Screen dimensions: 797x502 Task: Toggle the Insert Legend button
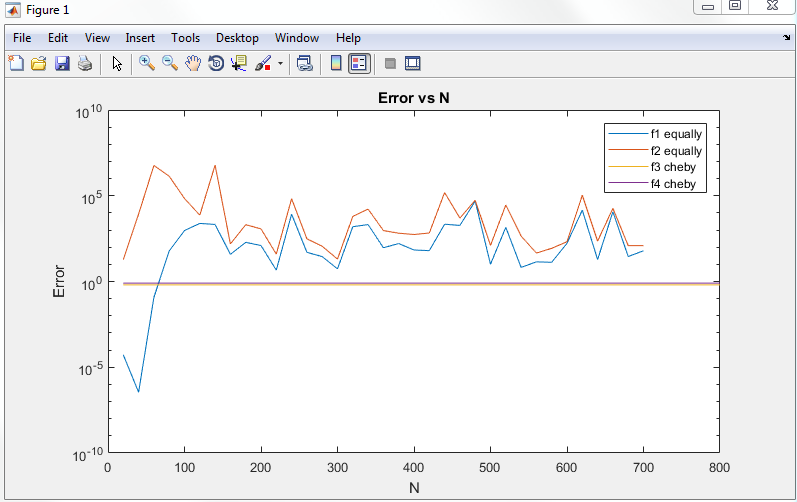pos(360,63)
